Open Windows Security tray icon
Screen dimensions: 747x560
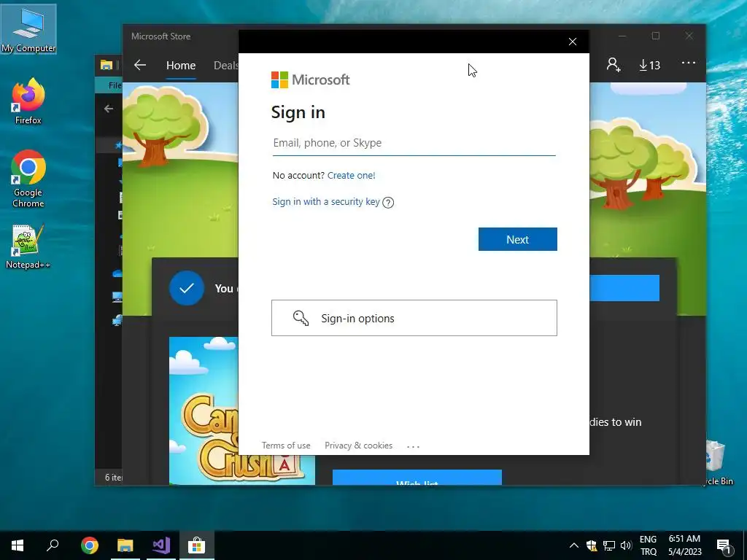click(592, 545)
